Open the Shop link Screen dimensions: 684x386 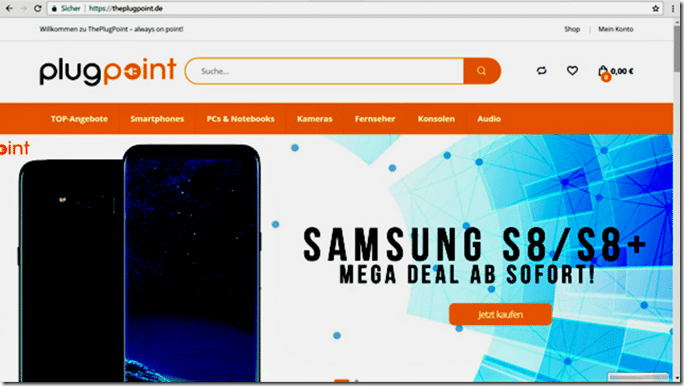(572, 29)
